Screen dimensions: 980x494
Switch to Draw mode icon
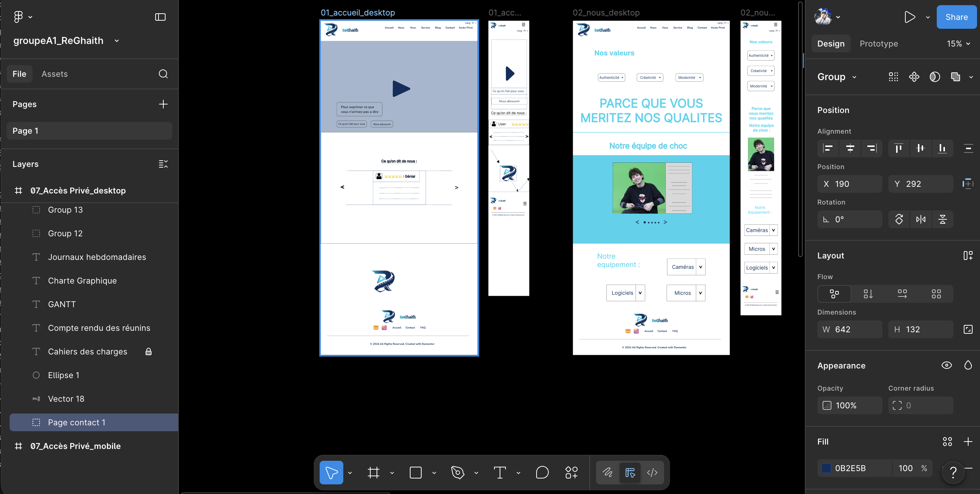point(608,472)
